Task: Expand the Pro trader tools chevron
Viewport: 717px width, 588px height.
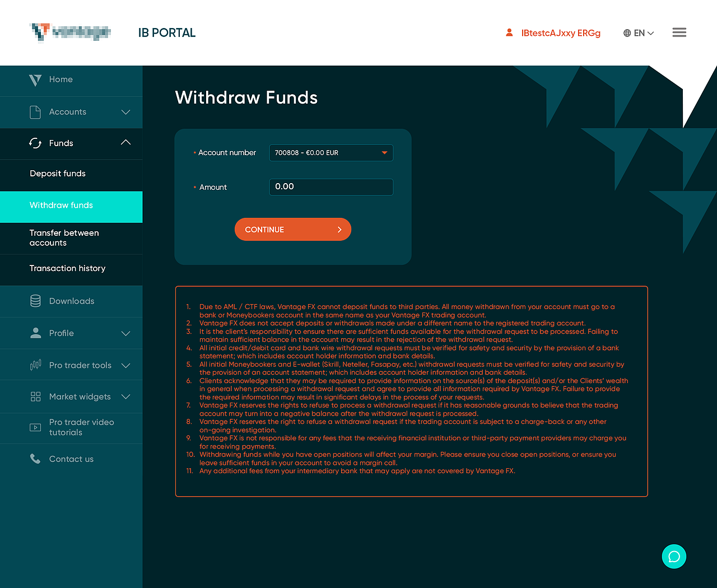Action: point(126,366)
